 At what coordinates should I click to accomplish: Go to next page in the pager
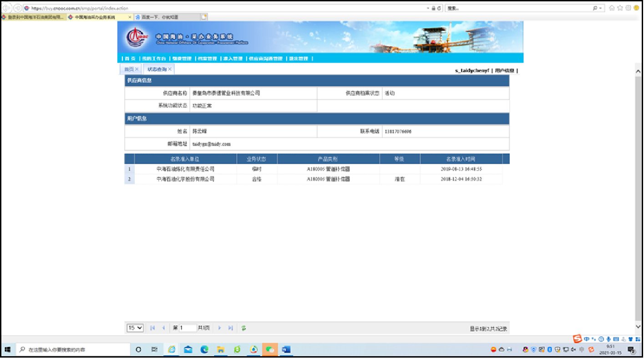click(219, 328)
